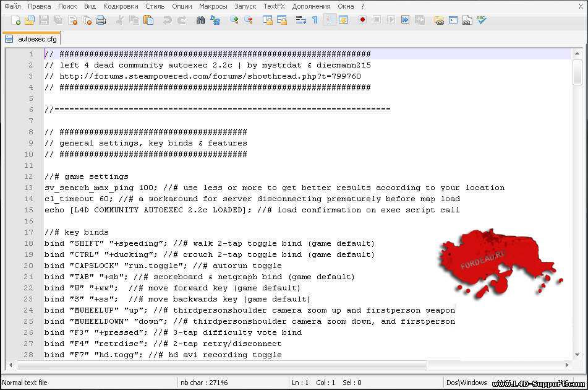588x390 pixels.
Task: Click the 'sv_search_max_ping 100' line
Action: [275, 188]
